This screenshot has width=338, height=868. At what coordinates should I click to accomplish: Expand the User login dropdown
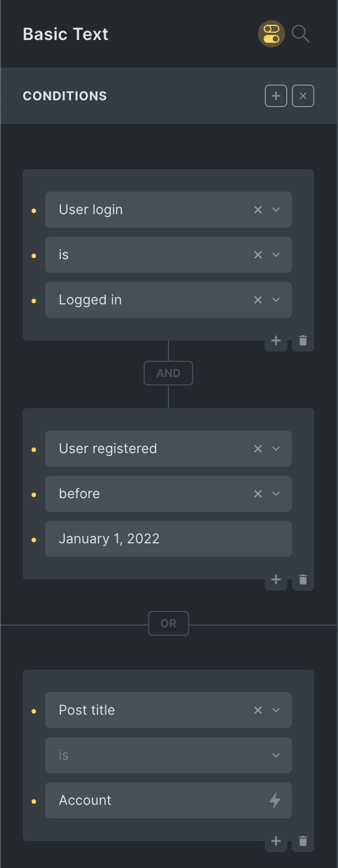click(x=276, y=210)
